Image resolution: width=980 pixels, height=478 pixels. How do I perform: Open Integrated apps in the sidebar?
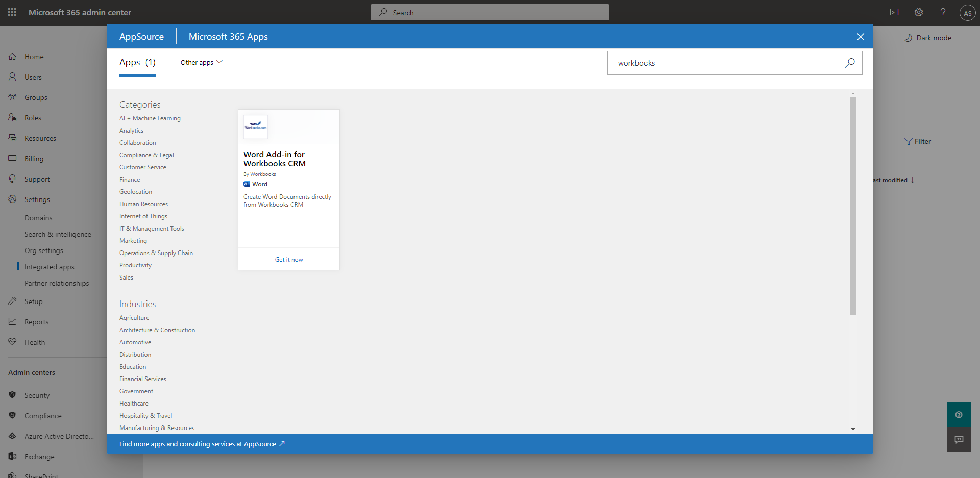point(50,267)
